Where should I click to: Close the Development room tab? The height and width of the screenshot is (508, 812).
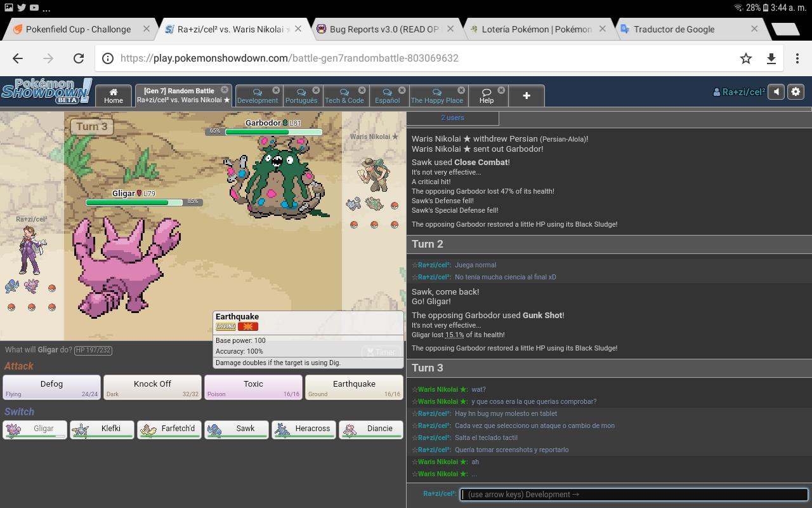(276, 90)
